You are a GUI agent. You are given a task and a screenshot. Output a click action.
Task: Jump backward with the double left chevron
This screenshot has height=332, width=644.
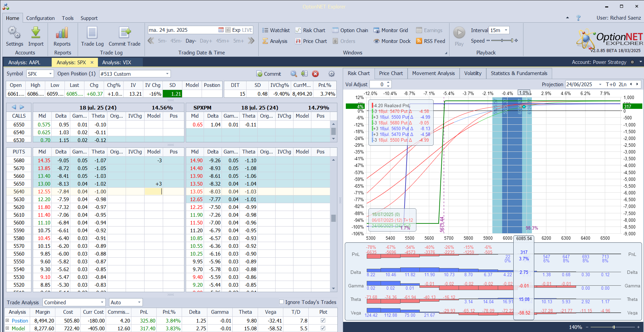point(151,41)
